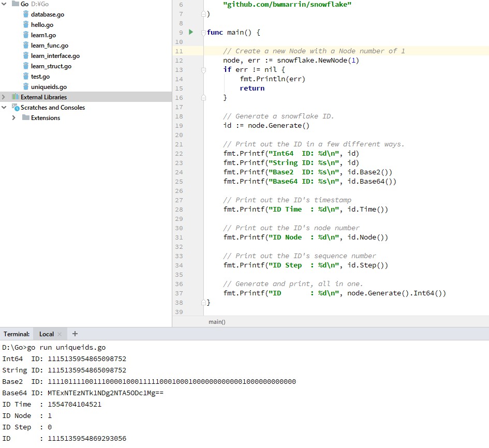Open database.go file in project tree
Image resolution: width=489 pixels, height=448 pixels.
(x=48, y=14)
